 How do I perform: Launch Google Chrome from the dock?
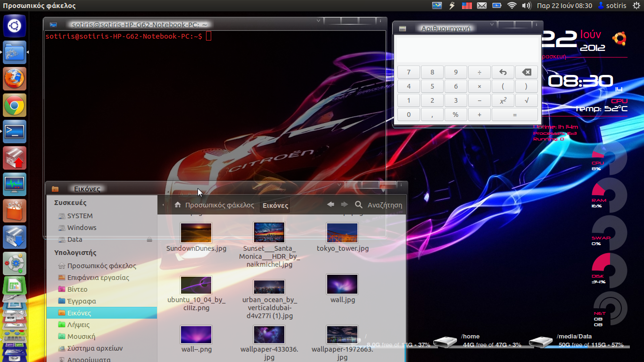[15, 105]
